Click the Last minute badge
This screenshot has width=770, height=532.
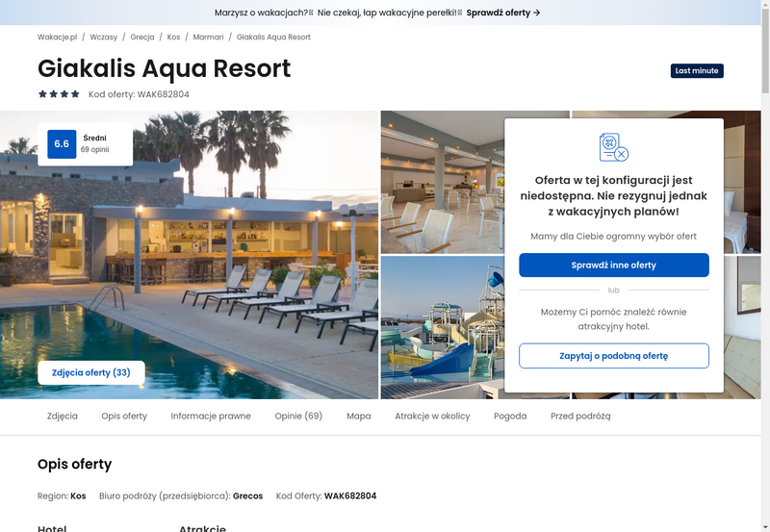pos(697,70)
